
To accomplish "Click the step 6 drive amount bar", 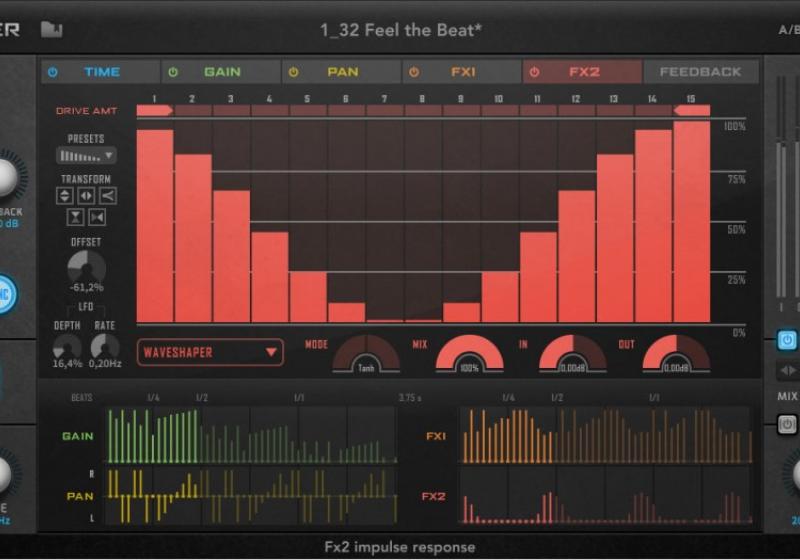I will 346,313.
